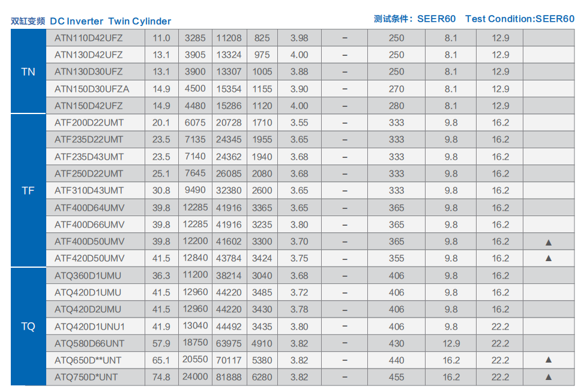Image resolution: width=584 pixels, height=392 pixels.
Task: Select the cell with value 20728
Action: coord(229,122)
